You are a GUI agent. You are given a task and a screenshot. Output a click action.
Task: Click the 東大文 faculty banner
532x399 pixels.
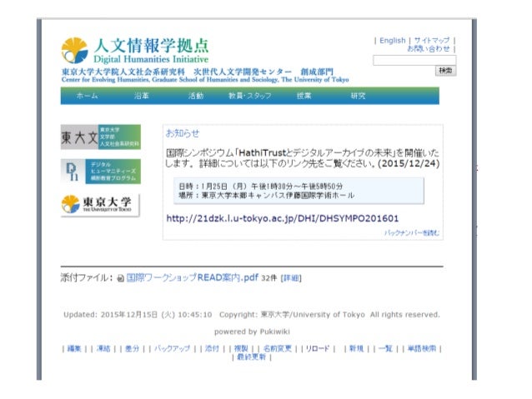(101, 137)
